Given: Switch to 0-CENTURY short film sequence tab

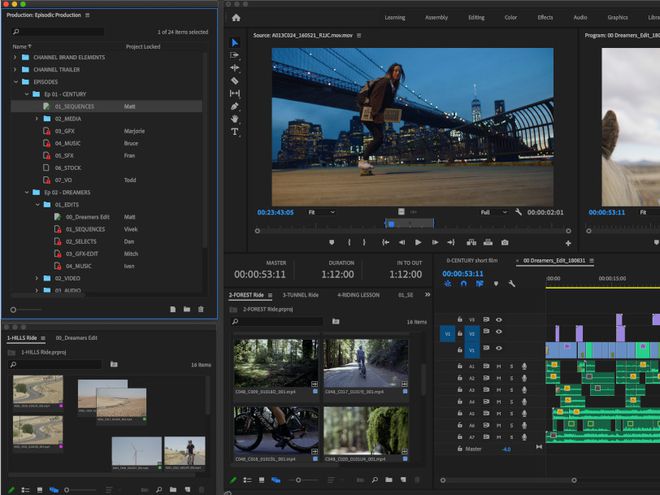Looking at the screenshot, I should pyautogui.click(x=472, y=261).
